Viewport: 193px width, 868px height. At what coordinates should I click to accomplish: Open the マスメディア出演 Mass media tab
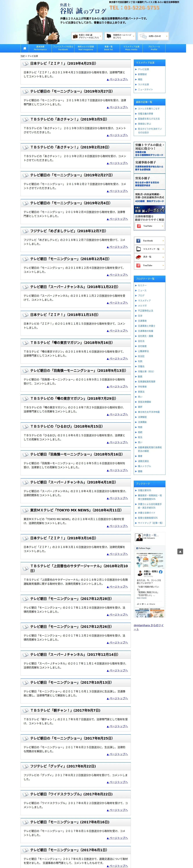[131, 48]
